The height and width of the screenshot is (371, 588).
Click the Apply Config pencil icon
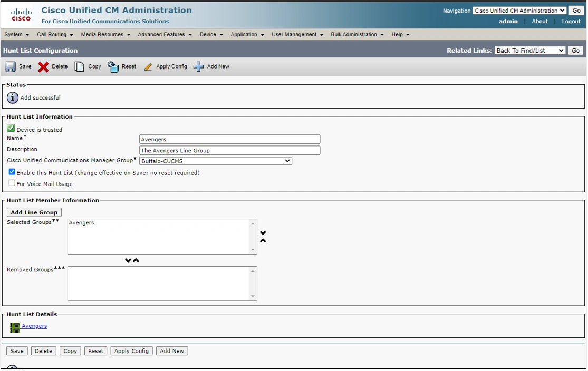148,67
